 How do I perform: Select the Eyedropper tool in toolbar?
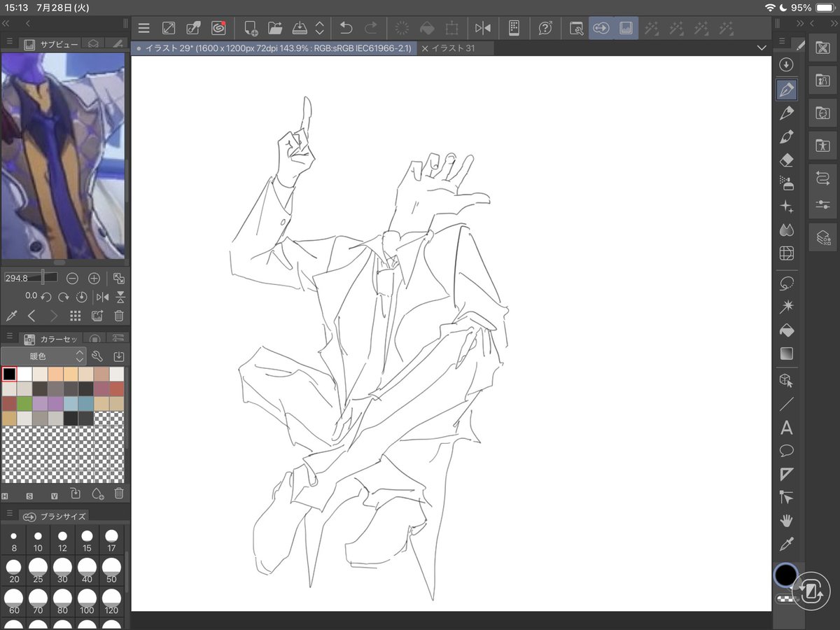787,544
